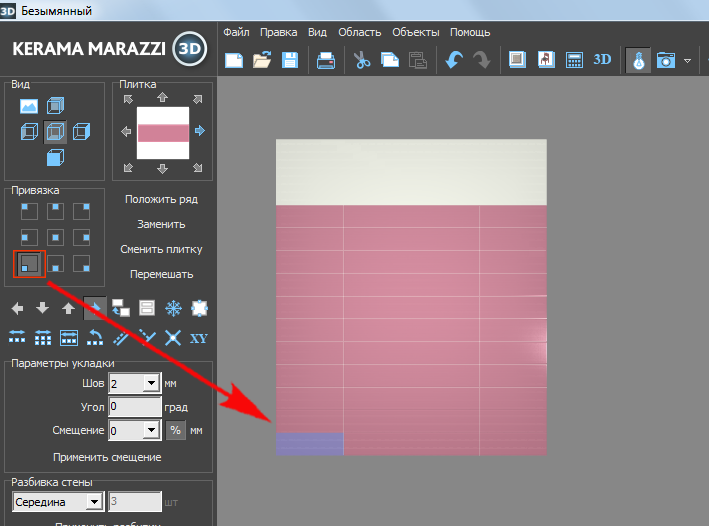The image size is (709, 526).
Task: Click the camera snapshot icon
Action: click(x=666, y=60)
